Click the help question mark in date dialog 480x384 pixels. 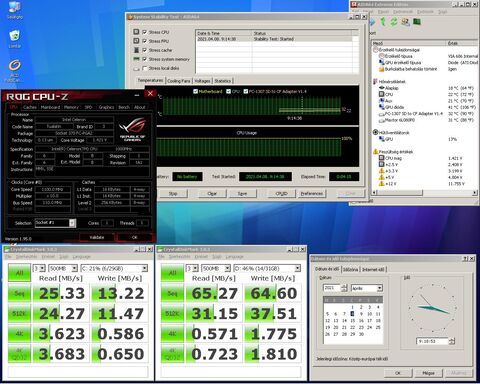point(465,259)
